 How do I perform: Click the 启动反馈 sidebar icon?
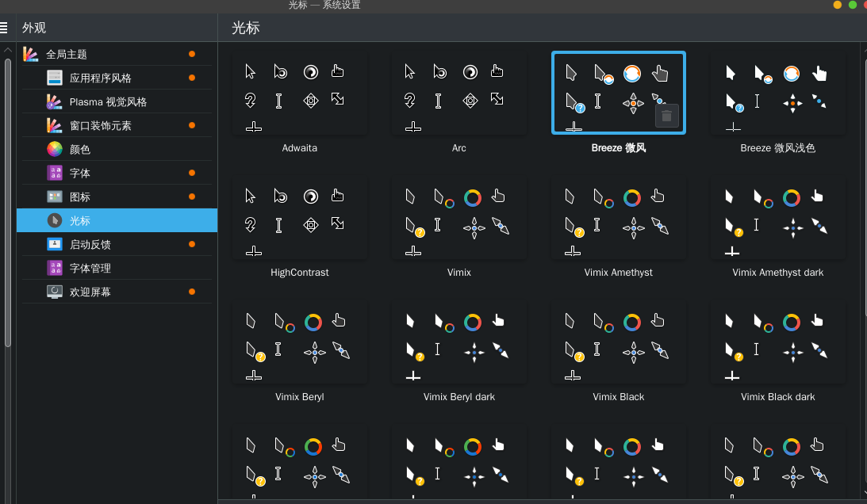[54, 244]
